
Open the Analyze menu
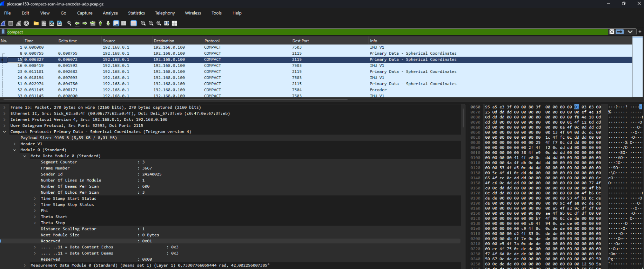(x=110, y=13)
